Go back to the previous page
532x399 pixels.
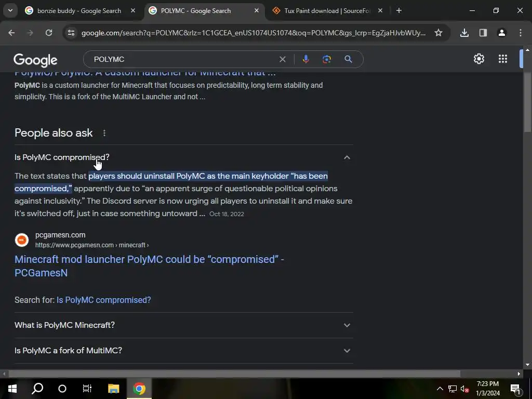[11, 33]
